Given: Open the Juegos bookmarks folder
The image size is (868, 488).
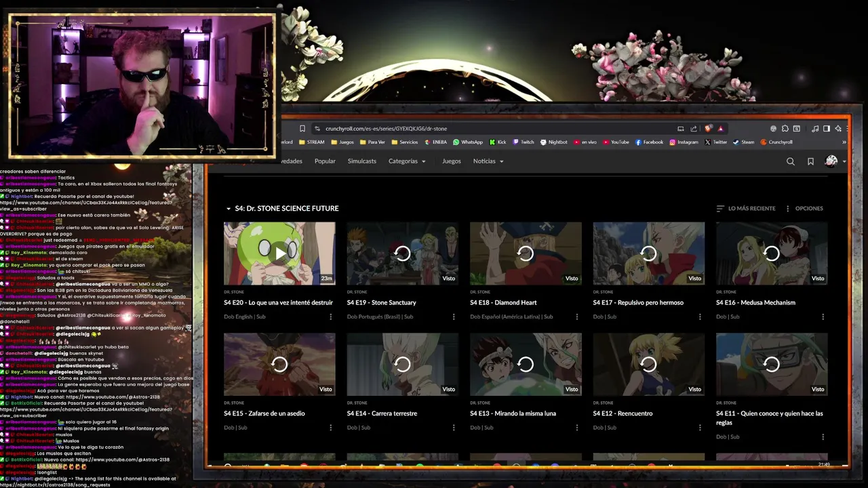Looking at the screenshot, I should coord(342,142).
